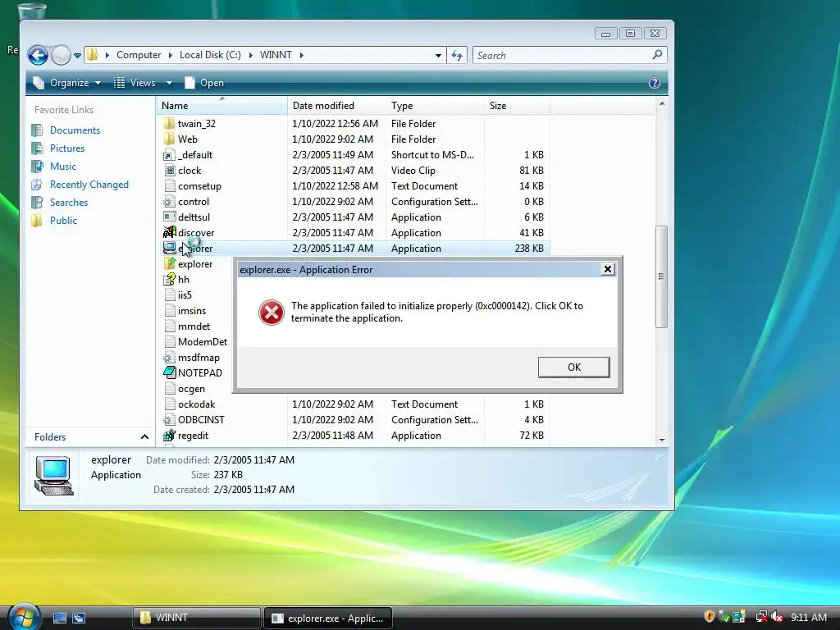Refresh the WINNT folder view
This screenshot has height=630, width=840.
coord(457,55)
